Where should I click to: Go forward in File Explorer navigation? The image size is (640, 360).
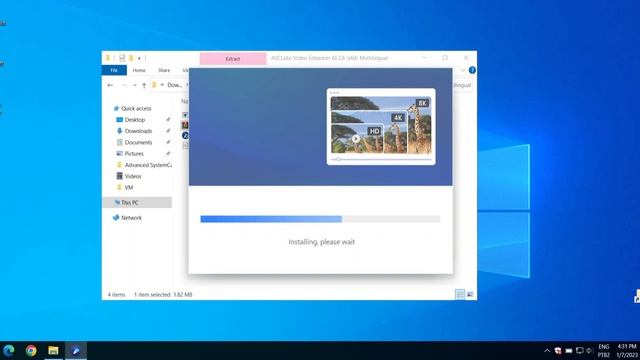pyautogui.click(x=124, y=85)
